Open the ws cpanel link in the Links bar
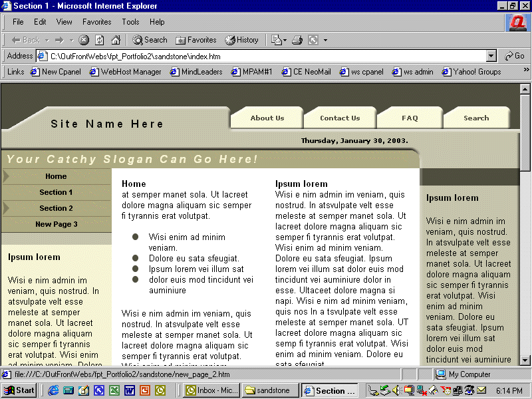The height and width of the screenshot is (399, 532). point(361,72)
